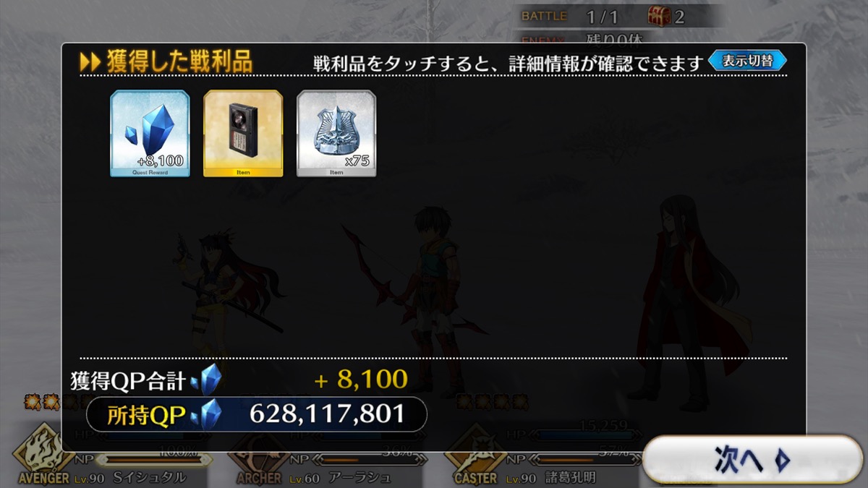Toggle display with 表示切替 button
868x488 pixels.
coord(747,61)
